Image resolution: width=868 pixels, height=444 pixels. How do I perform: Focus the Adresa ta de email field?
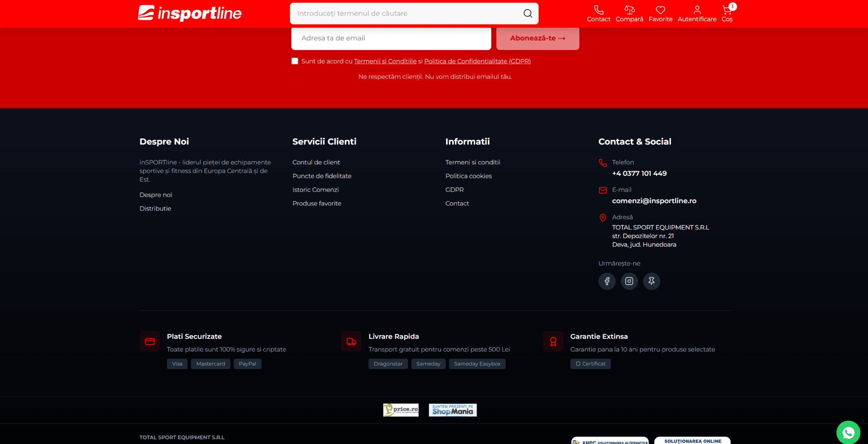[391, 38]
